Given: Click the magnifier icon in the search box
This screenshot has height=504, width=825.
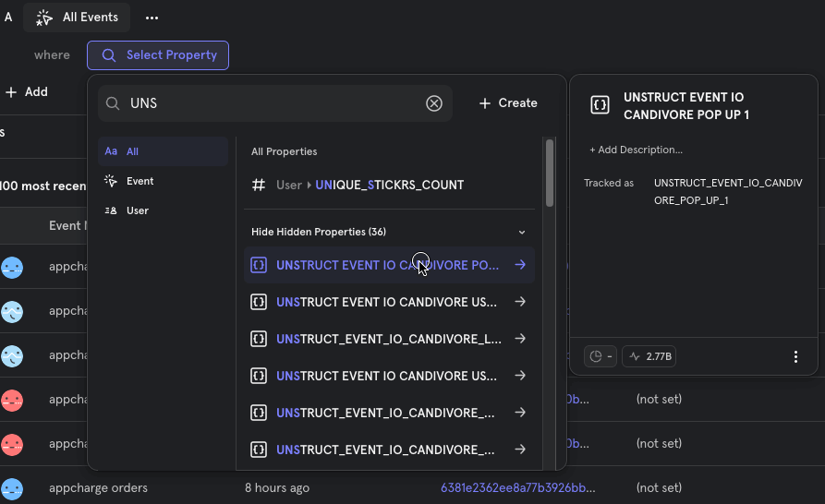Looking at the screenshot, I should click(113, 103).
